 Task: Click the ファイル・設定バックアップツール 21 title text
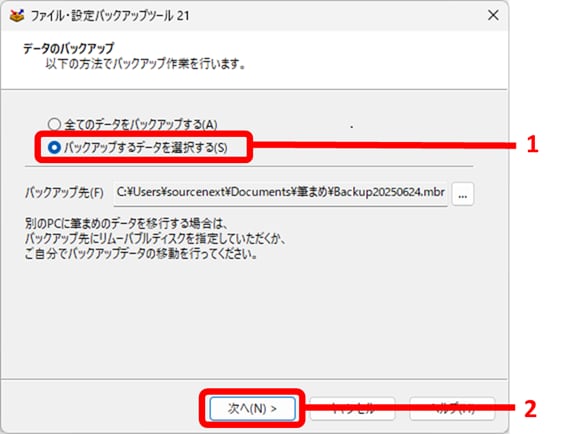click(x=110, y=16)
